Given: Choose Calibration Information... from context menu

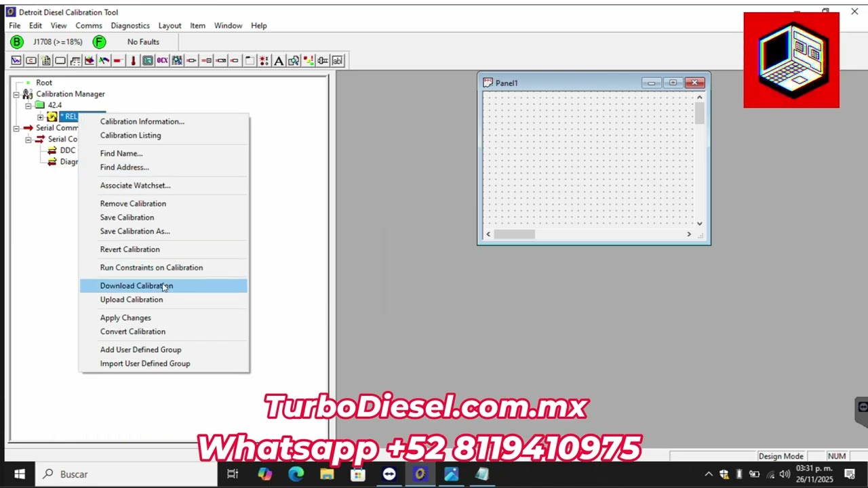Looking at the screenshot, I should pos(163,121).
